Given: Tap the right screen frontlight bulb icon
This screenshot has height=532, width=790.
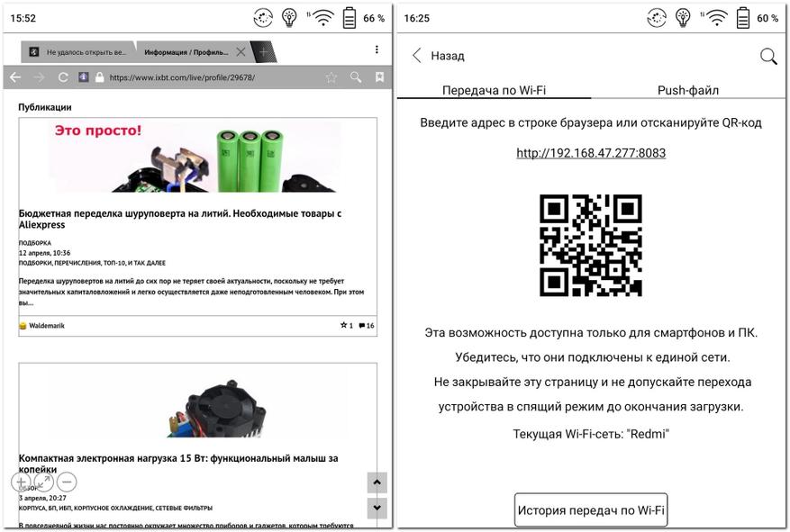Looking at the screenshot, I should 683,17.
